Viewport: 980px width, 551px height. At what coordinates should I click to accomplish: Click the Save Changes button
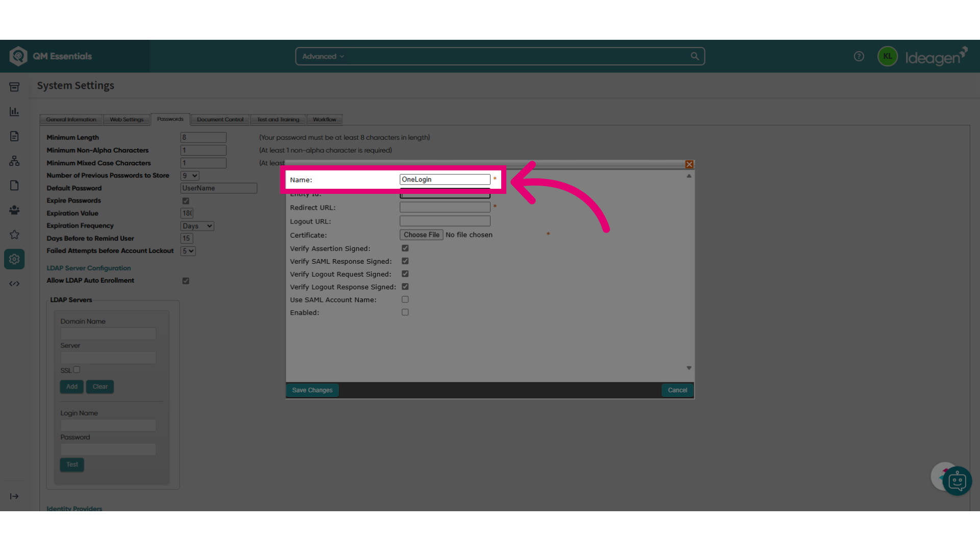pyautogui.click(x=312, y=390)
